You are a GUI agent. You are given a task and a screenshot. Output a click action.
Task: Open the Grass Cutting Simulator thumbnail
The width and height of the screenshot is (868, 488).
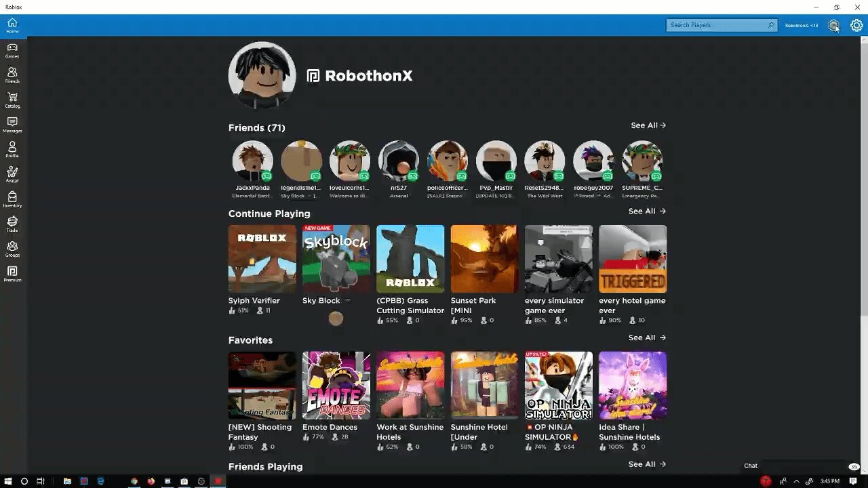[410, 259]
